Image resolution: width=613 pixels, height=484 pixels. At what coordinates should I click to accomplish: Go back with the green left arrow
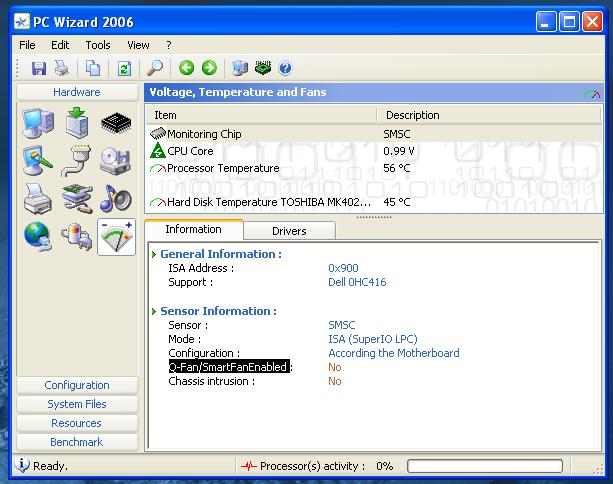tap(186, 68)
